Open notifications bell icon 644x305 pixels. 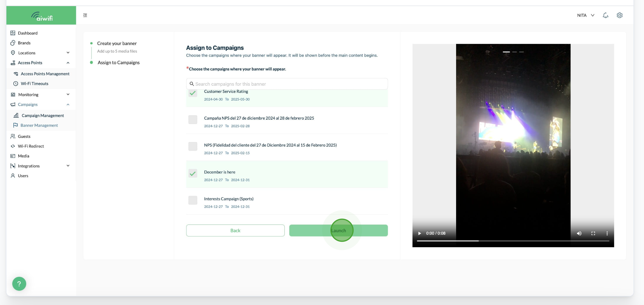coord(605,15)
